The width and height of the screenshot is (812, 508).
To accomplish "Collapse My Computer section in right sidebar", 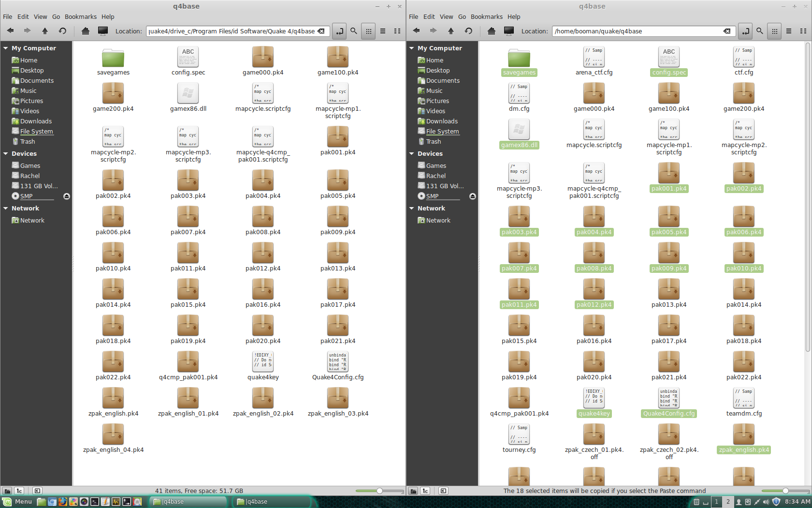I will (412, 48).
